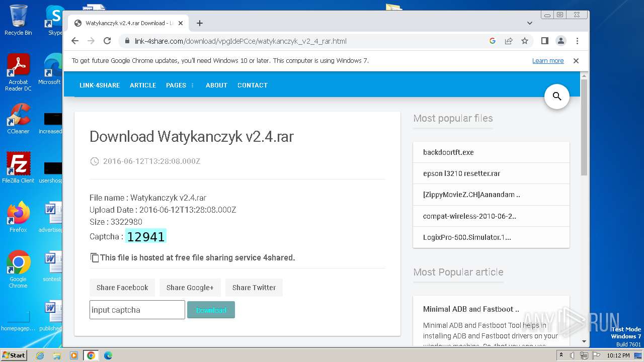The image size is (644, 362).
Task: Expand the PAGES submenu dots icon
Action: [x=192, y=85]
